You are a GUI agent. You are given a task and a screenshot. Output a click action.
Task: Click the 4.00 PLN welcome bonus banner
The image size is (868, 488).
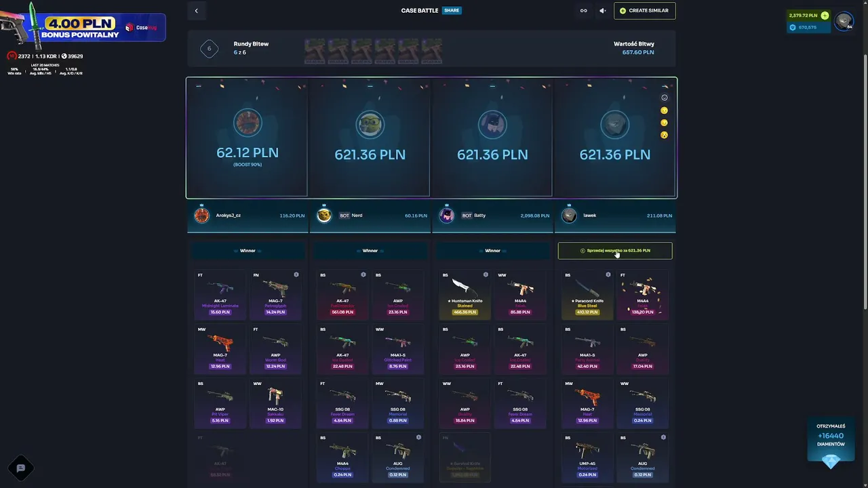tap(83, 27)
